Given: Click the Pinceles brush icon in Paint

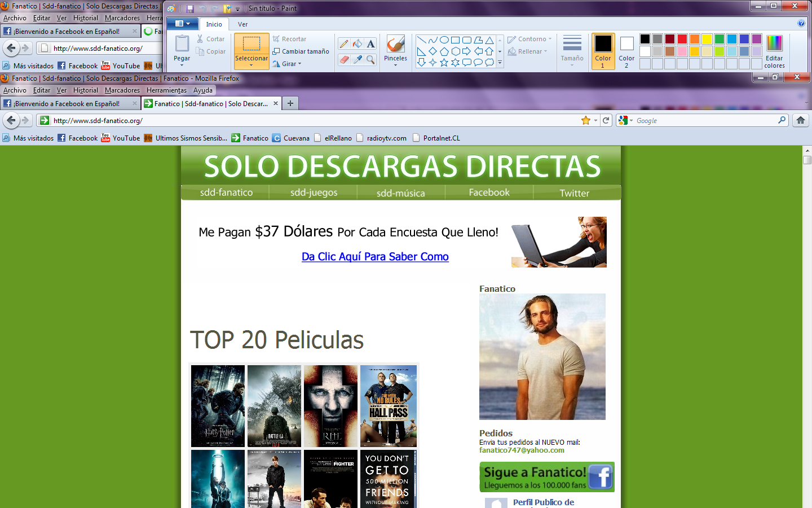Looking at the screenshot, I should click(x=395, y=44).
